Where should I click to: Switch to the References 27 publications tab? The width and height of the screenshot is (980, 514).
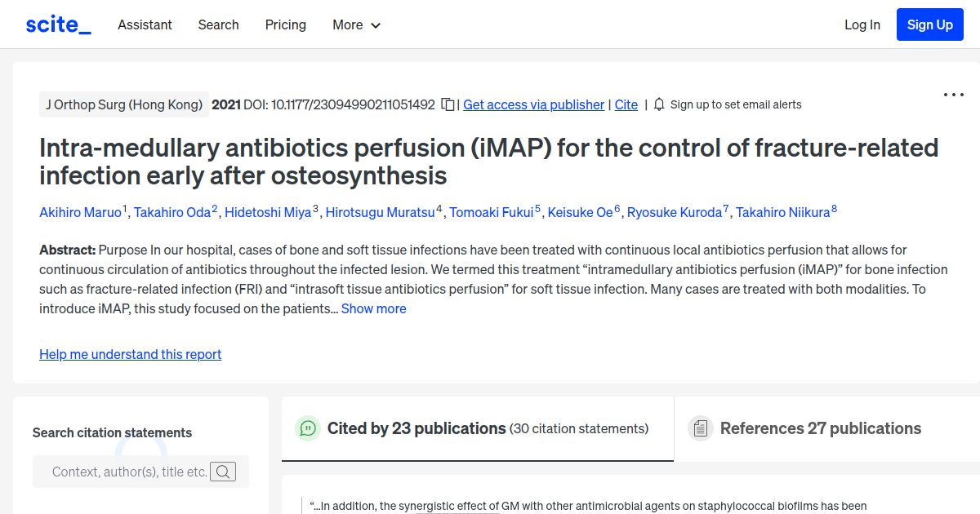click(820, 428)
